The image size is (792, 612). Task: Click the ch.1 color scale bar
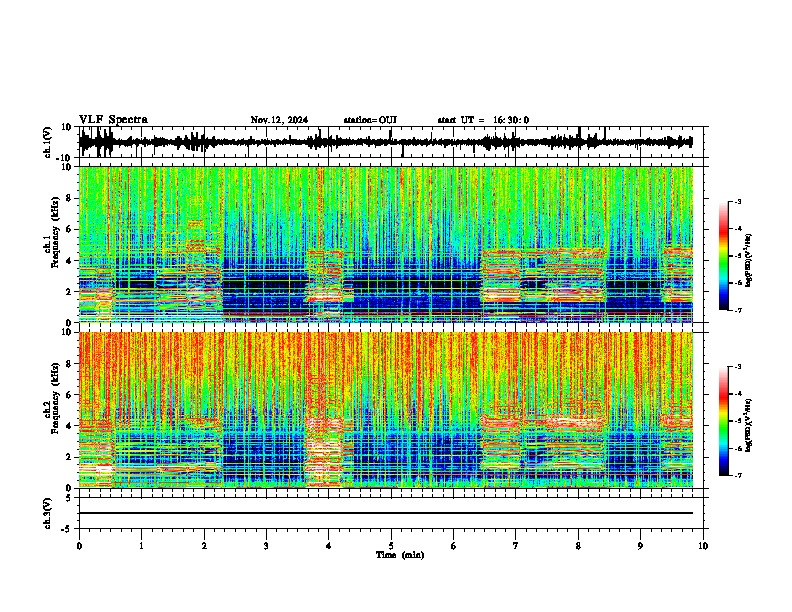coord(723,256)
